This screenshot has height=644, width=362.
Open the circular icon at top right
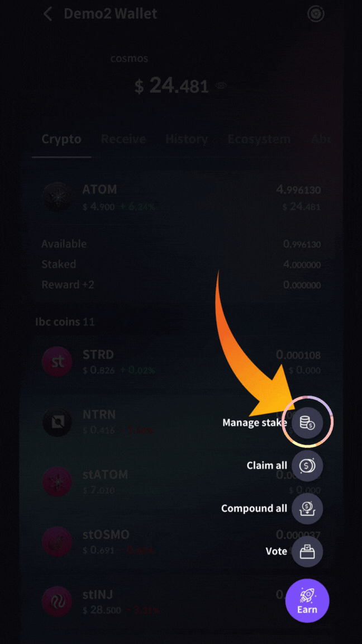316,14
